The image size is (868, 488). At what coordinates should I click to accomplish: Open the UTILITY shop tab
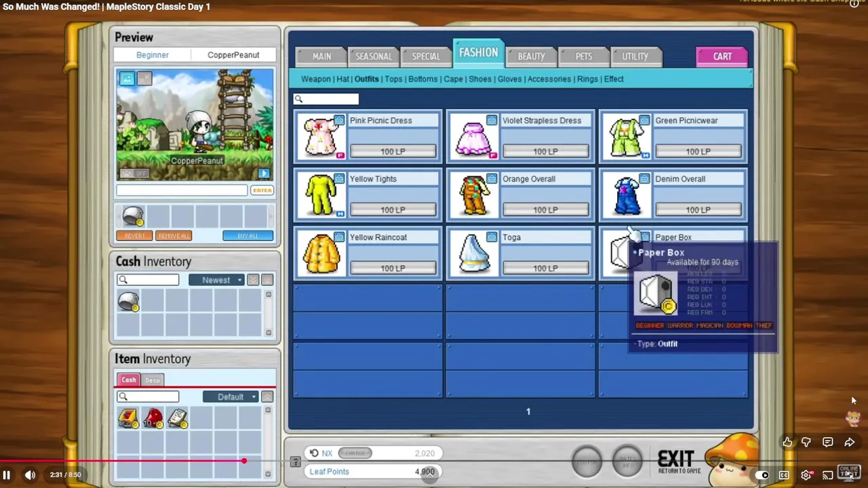coord(635,56)
